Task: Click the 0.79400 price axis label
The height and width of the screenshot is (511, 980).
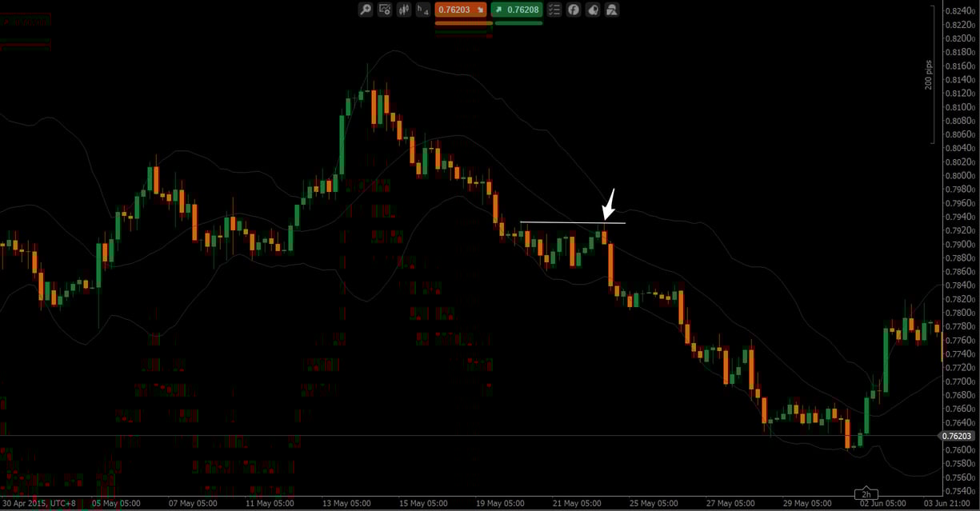Action: pyautogui.click(x=958, y=216)
